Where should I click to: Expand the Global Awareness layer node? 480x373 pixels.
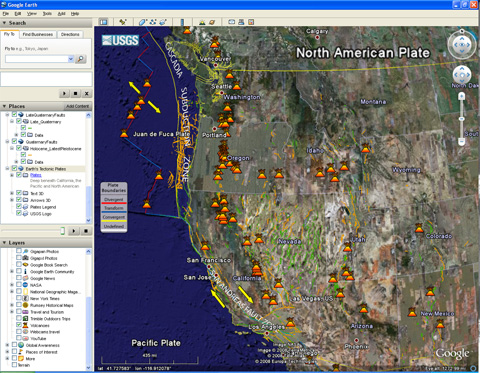pos(7,345)
